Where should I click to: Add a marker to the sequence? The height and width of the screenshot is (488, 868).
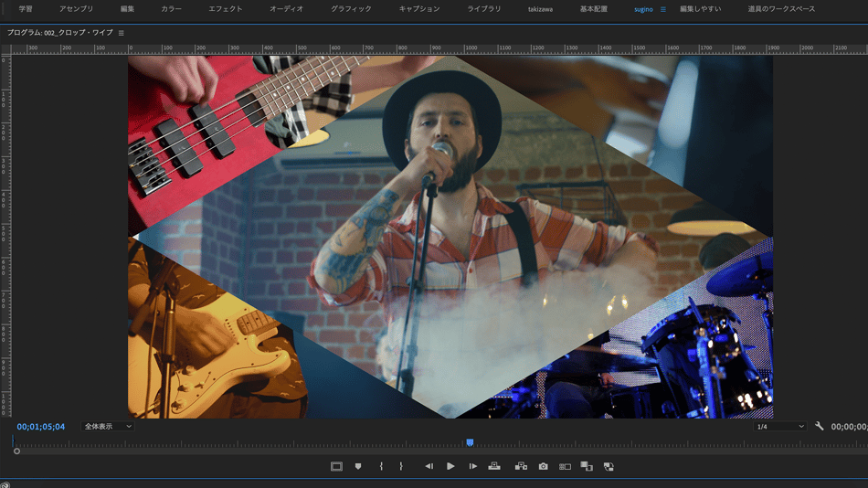[358, 466]
